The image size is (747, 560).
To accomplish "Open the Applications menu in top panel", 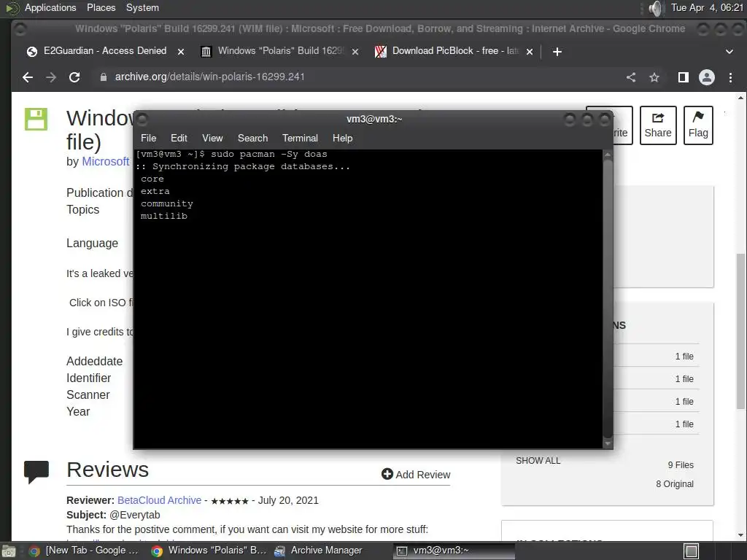I will pos(50,7).
